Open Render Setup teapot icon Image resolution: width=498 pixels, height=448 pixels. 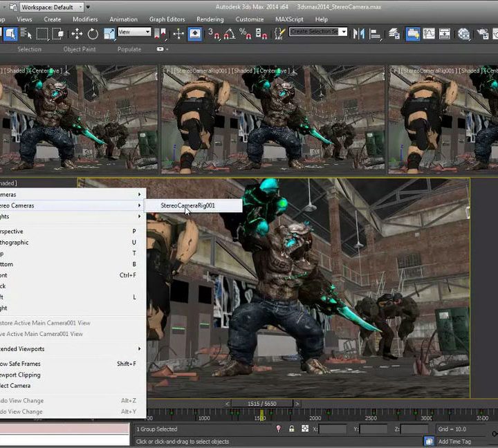point(483,34)
